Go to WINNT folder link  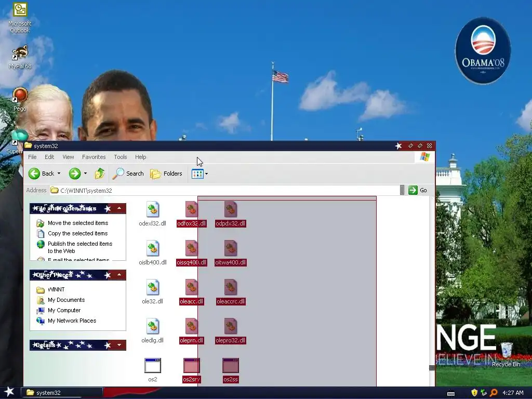point(56,289)
